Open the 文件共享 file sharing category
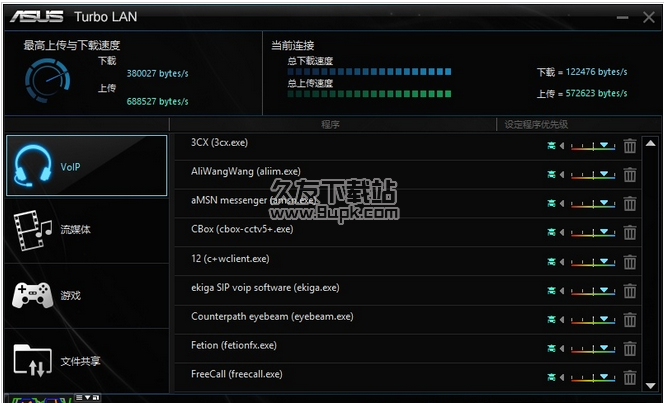This screenshot has height=403, width=664. tap(87, 361)
